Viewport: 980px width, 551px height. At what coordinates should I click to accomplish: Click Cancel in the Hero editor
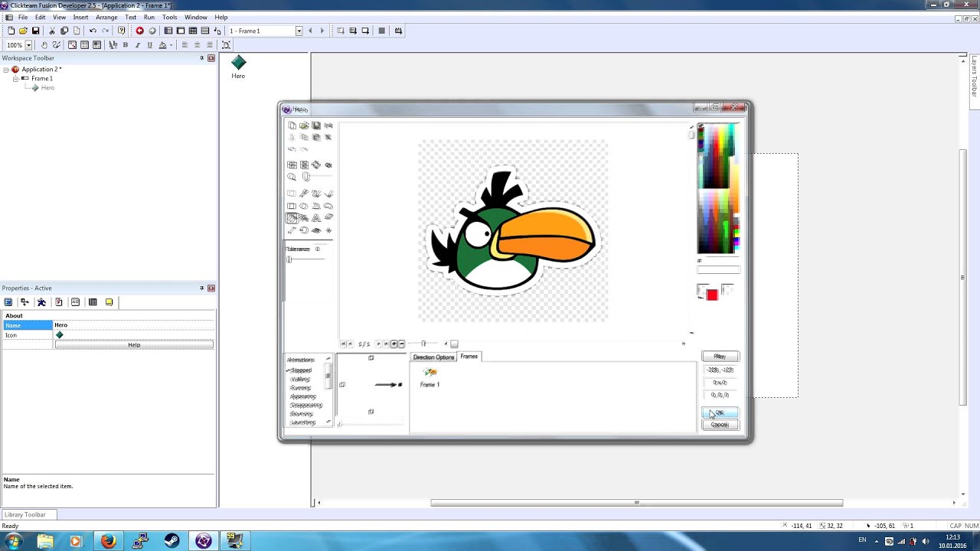(720, 425)
